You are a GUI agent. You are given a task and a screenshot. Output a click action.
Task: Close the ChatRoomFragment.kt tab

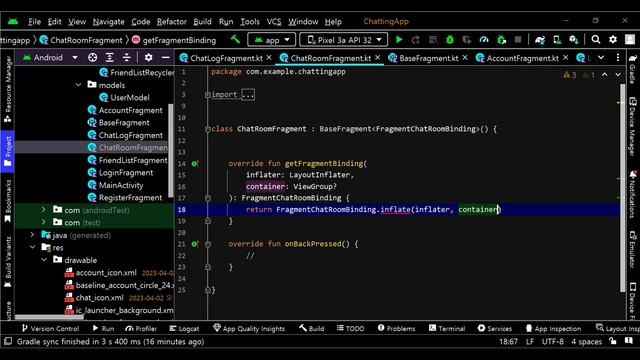(378, 58)
